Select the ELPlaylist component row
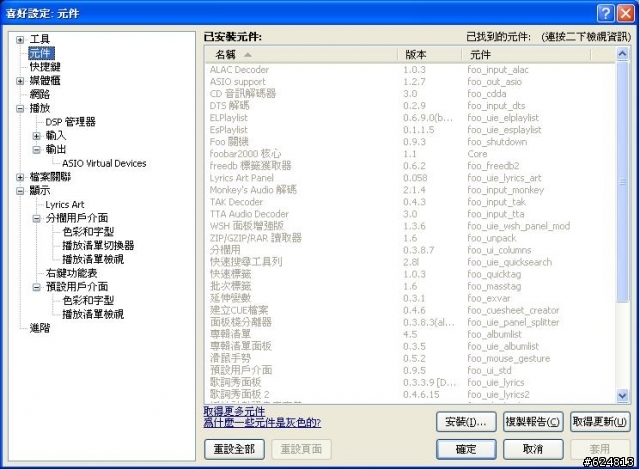 pos(410,118)
